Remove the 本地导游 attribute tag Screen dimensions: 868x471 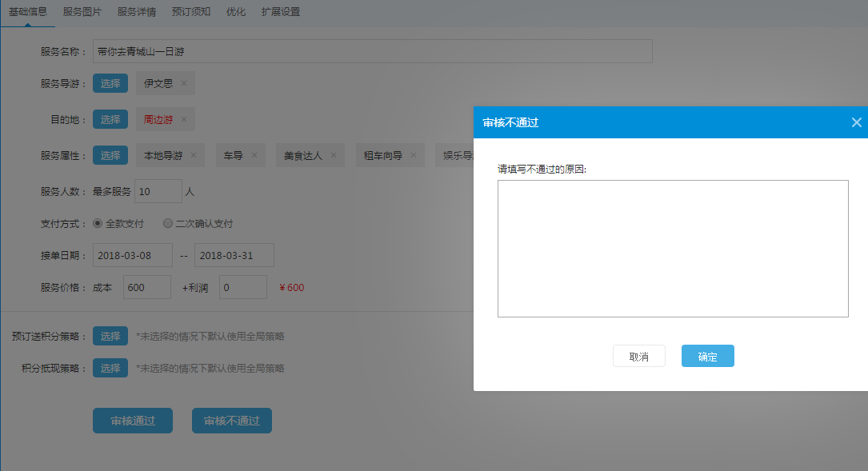pyautogui.click(x=194, y=155)
